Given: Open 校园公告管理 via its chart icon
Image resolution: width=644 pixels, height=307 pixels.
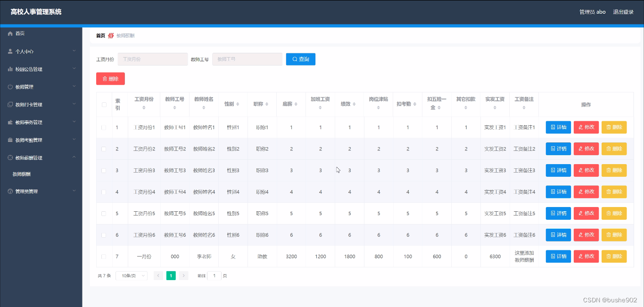Looking at the screenshot, I should pyautogui.click(x=10, y=69).
